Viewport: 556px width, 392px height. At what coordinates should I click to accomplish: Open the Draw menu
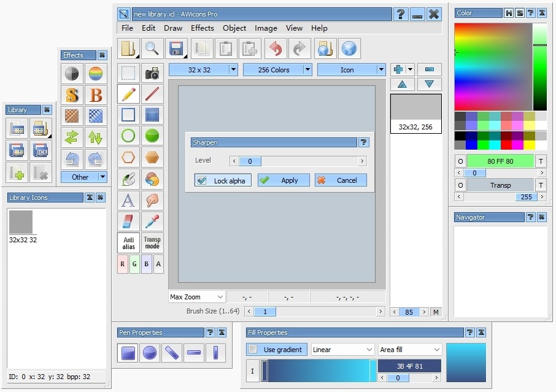click(172, 28)
